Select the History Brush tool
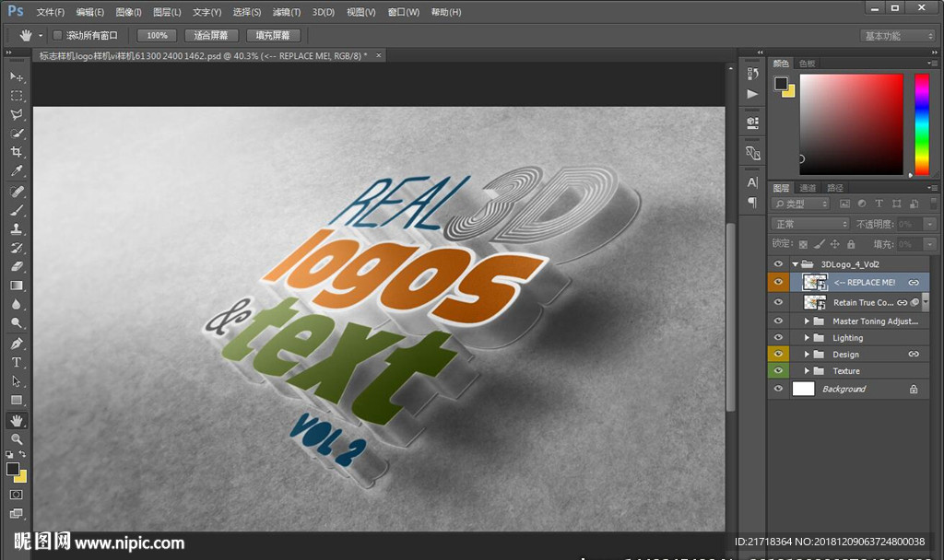 point(17,248)
